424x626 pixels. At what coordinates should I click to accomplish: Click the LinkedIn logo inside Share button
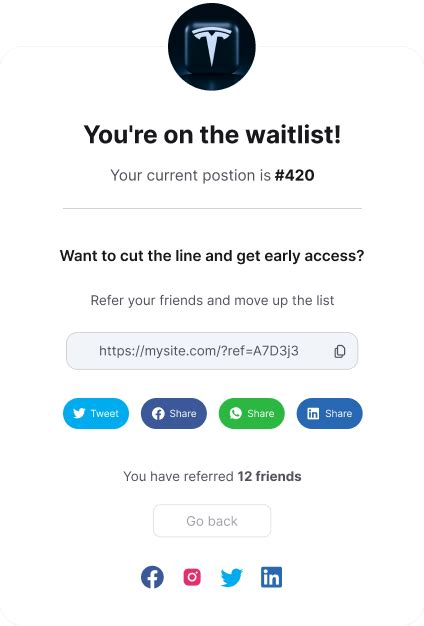pyautogui.click(x=313, y=414)
